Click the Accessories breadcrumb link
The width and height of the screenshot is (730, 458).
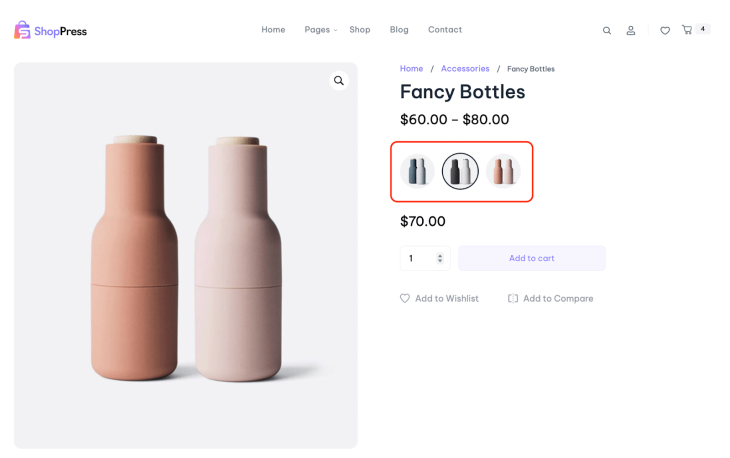click(465, 69)
